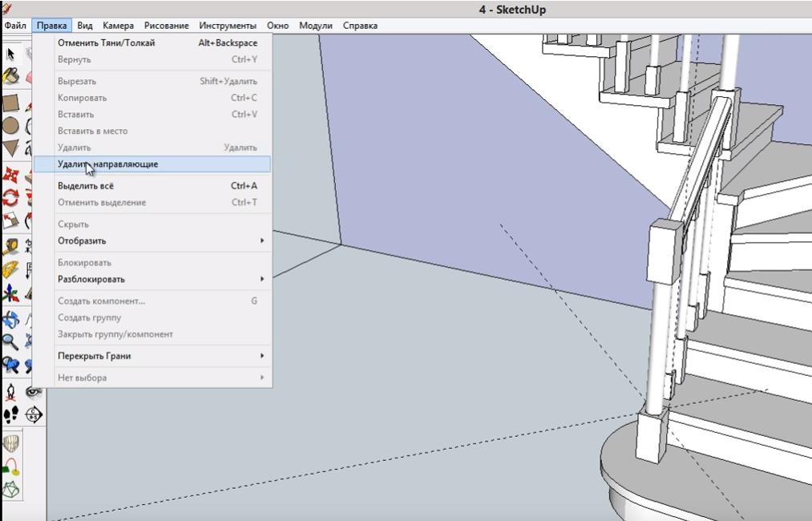Screen dimensions: 812x521
Task: Open the Камера menu
Action: tap(118, 26)
